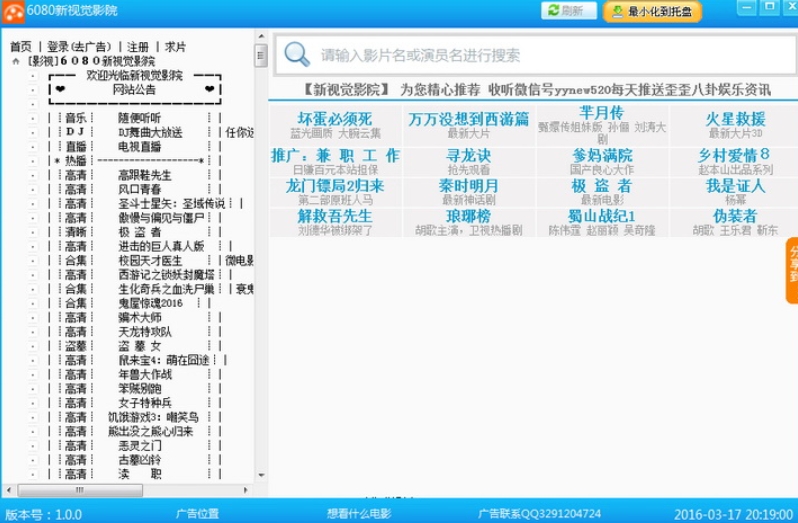
Task: Click 坏蛋必须死 recommendation link
Action: [335, 119]
